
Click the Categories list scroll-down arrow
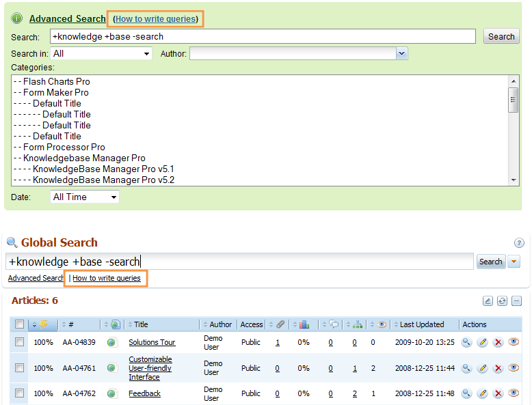(514, 180)
